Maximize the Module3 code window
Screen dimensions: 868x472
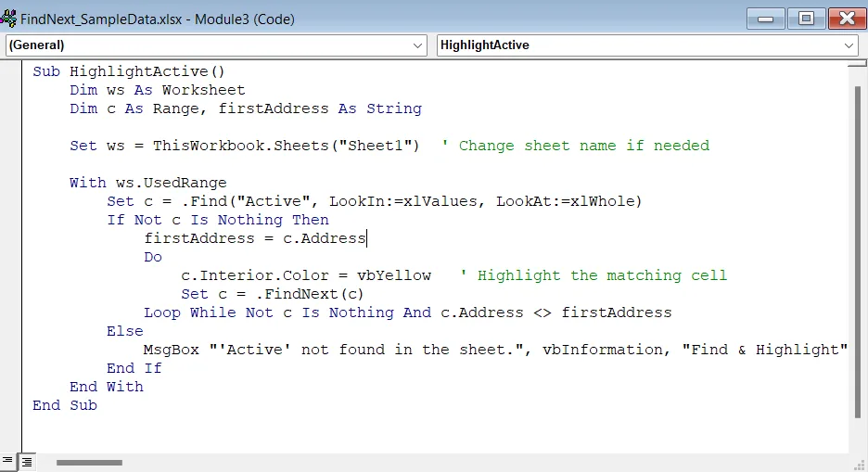807,19
